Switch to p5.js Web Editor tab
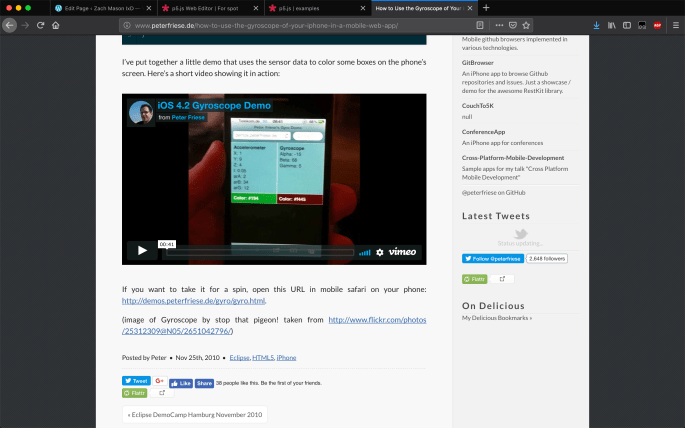This screenshot has width=685, height=428. 211,8
